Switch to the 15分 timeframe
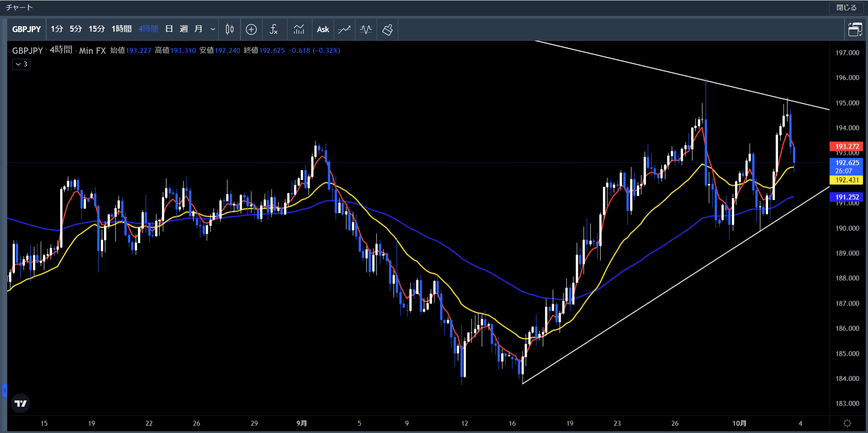Screen dimensions: 868x433 pos(97,29)
